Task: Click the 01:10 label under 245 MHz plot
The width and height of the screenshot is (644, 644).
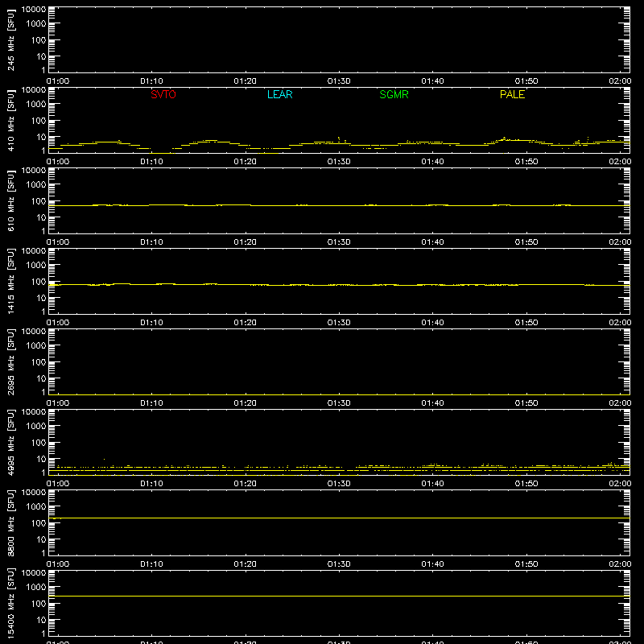Action: pos(151,81)
